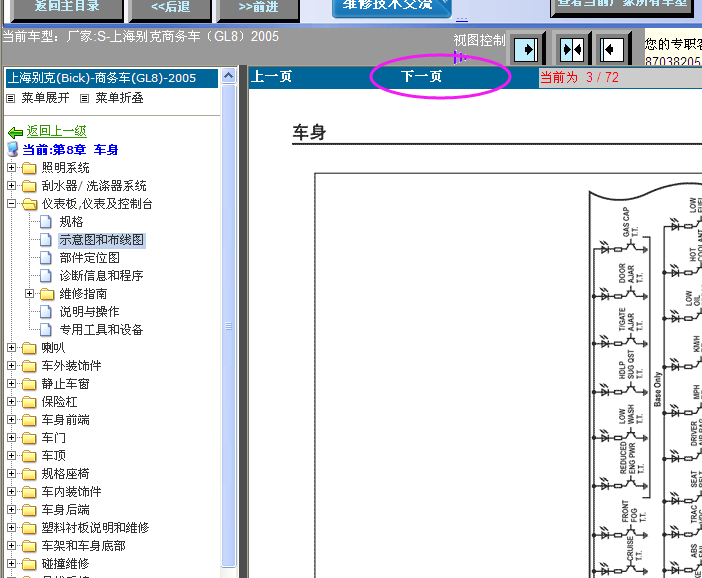Expand the 车顶 folder

[12, 455]
